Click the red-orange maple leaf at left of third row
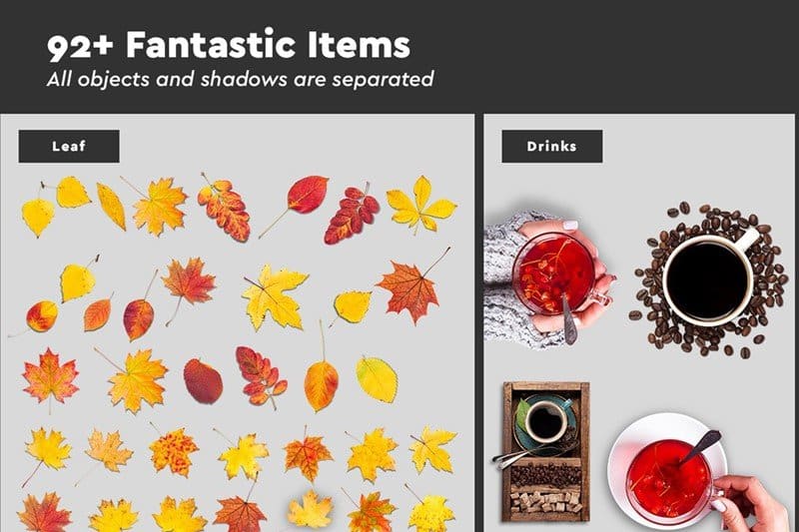This screenshot has width=799, height=532. click(51, 379)
